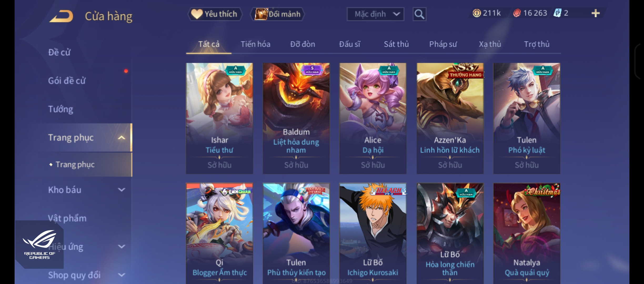Open Gói đề cử in sidebar

coord(67,81)
